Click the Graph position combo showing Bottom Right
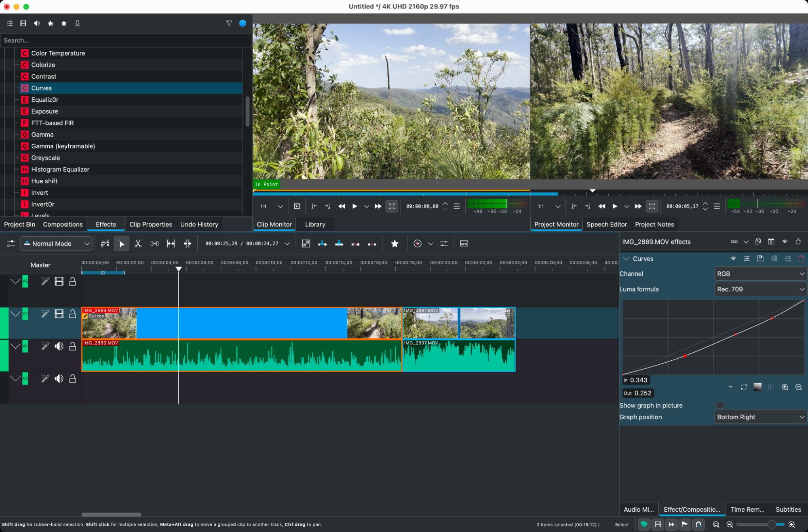This screenshot has height=532, width=808. tap(760, 417)
